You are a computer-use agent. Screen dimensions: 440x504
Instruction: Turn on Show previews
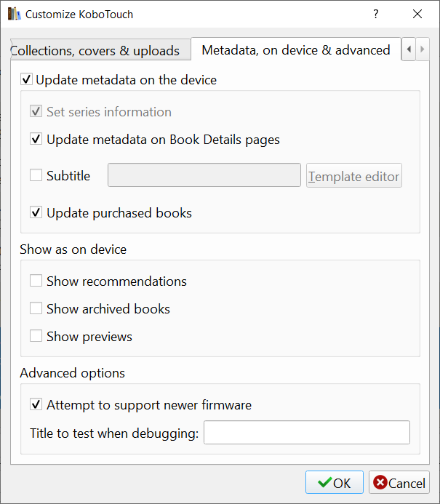pos(36,337)
